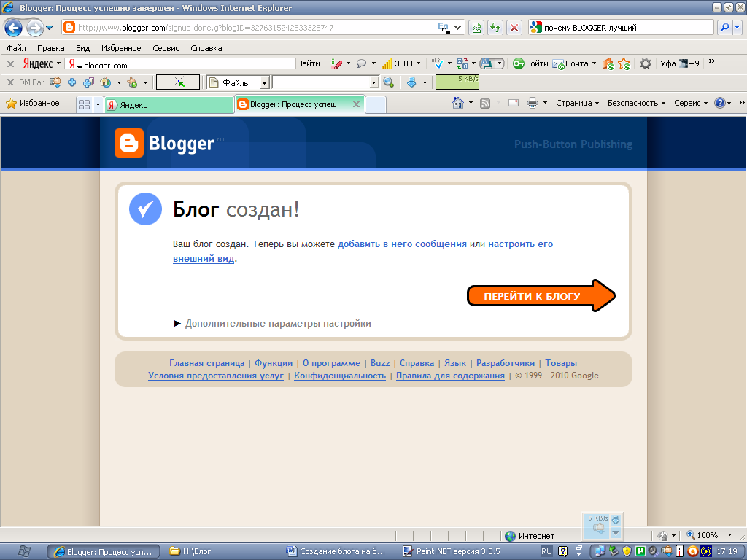
Task: Open the Страница dropdown menu
Action: (577, 103)
